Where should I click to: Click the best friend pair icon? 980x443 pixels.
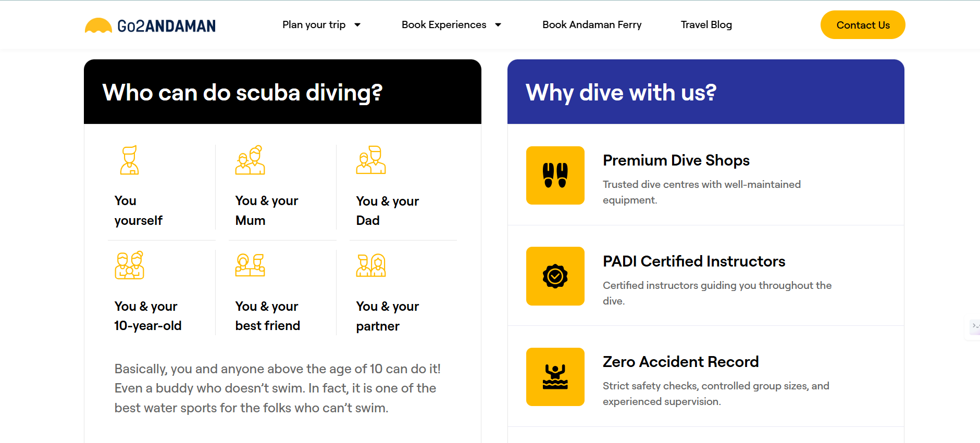[x=250, y=265]
